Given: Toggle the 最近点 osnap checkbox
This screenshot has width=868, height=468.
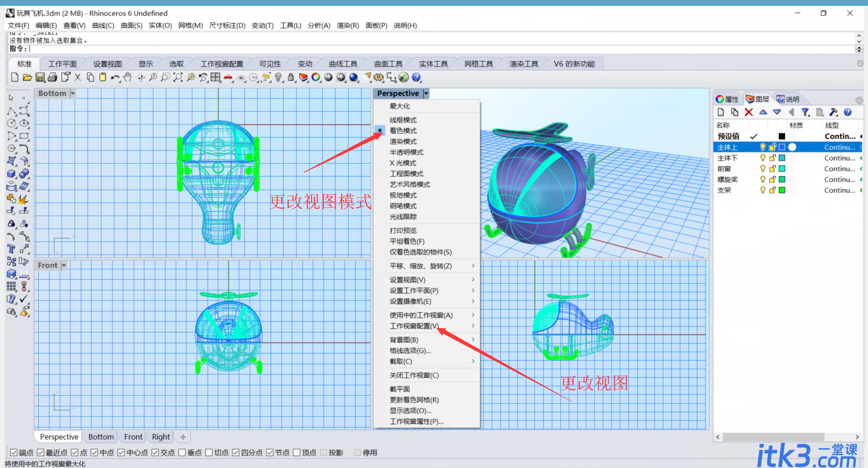Looking at the screenshot, I should tap(40, 452).
